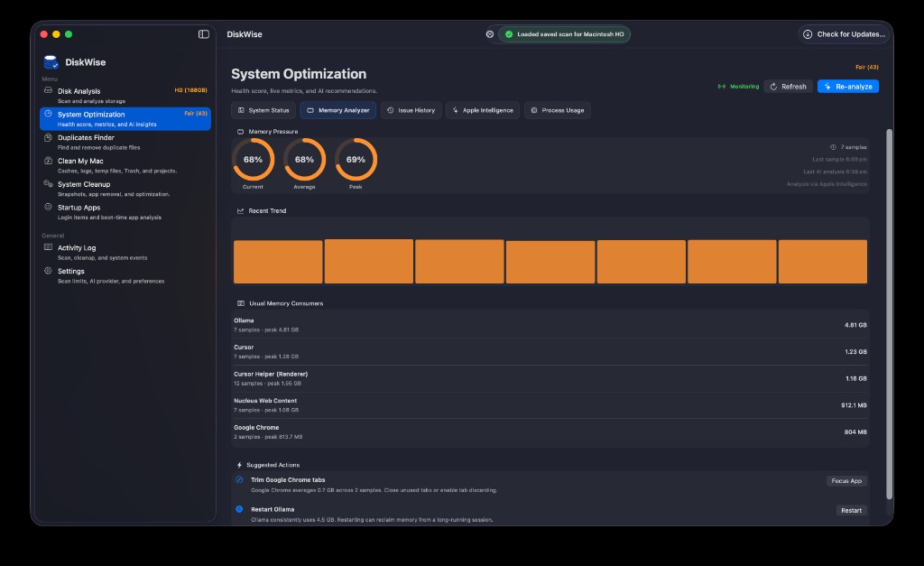Click the Check for Updates download icon
This screenshot has height=566, width=924.
(x=808, y=34)
